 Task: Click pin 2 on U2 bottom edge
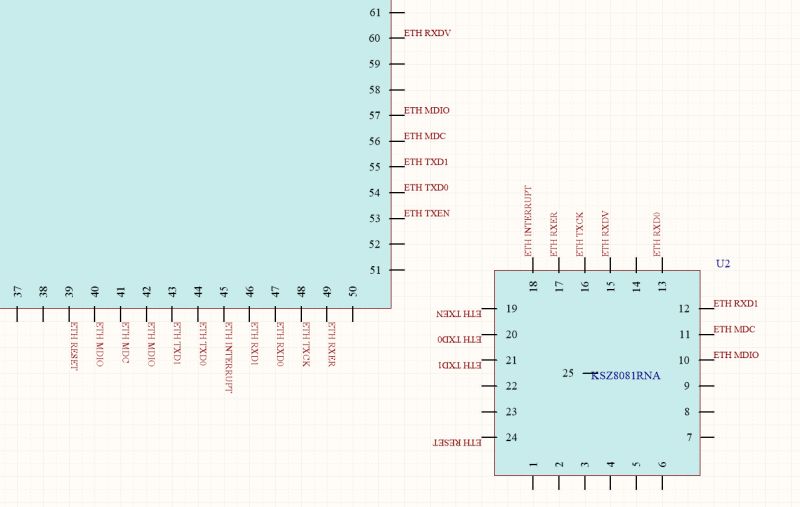(559, 483)
